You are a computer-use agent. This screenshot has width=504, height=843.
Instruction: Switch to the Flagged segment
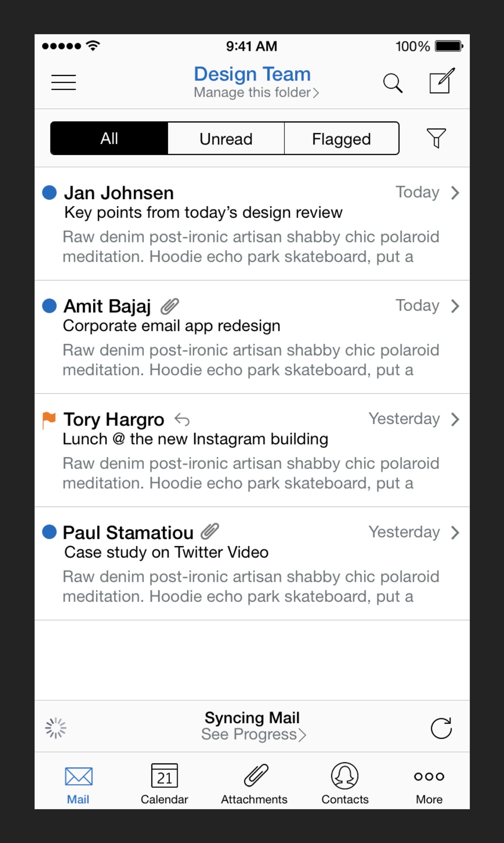pyautogui.click(x=341, y=138)
